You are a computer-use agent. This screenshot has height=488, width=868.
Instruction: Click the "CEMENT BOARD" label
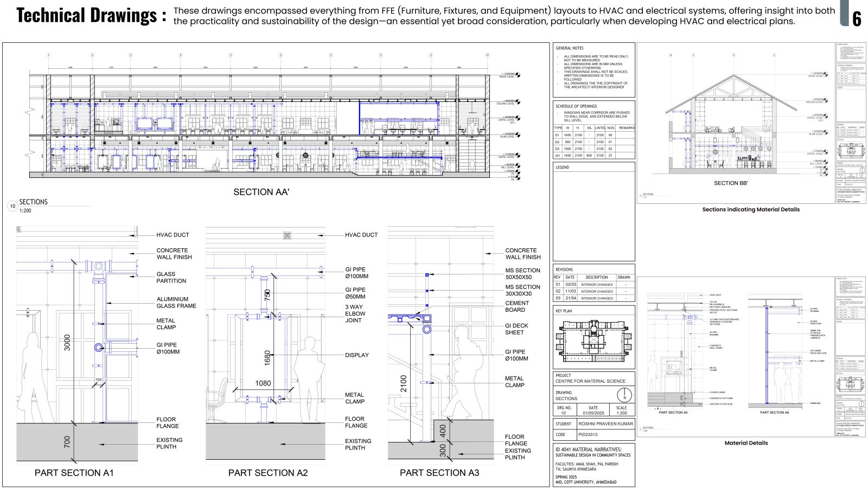tap(517, 306)
